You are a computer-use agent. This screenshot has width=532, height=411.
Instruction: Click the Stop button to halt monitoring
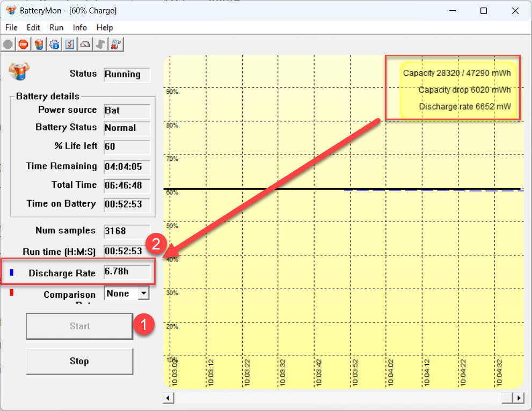(x=79, y=361)
